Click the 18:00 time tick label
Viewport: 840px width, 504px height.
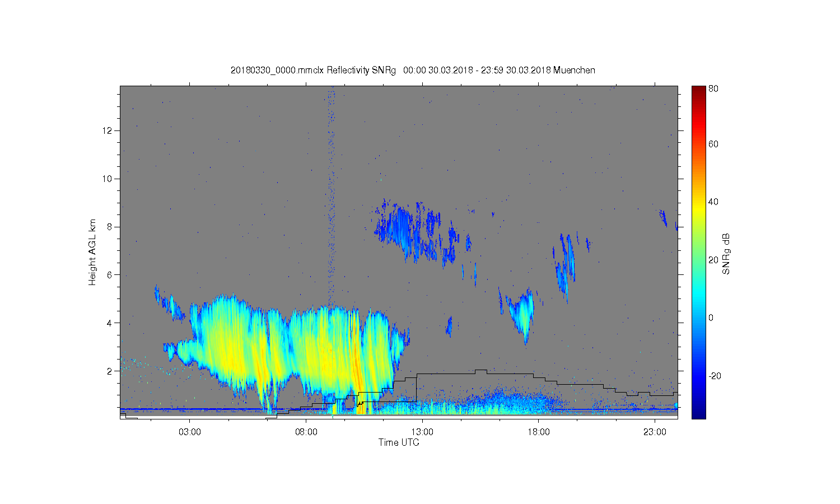[539, 432]
